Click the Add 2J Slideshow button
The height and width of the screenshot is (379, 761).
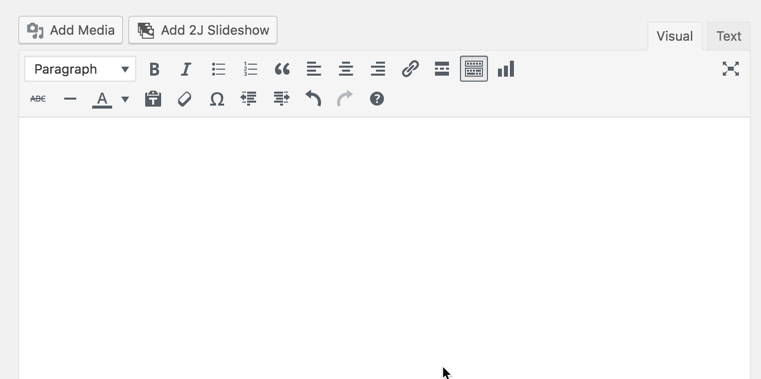click(x=203, y=30)
